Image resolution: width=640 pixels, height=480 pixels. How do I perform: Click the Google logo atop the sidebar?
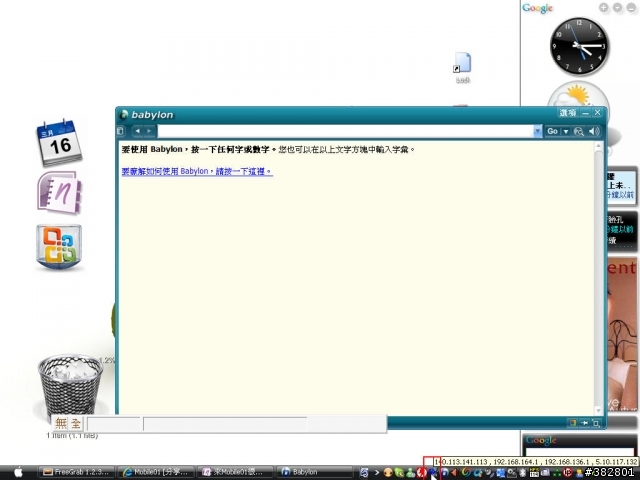point(537,8)
